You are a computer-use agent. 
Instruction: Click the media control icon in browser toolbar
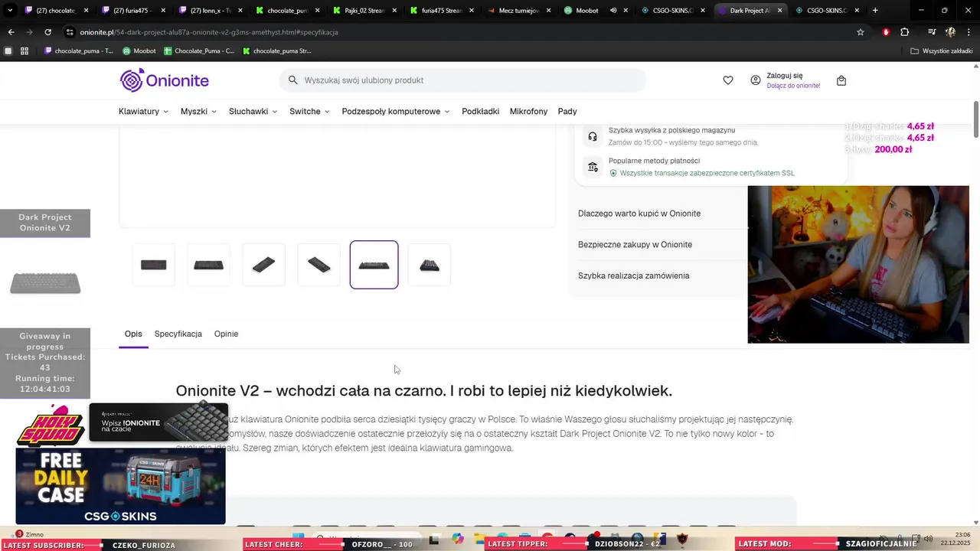coord(932,32)
